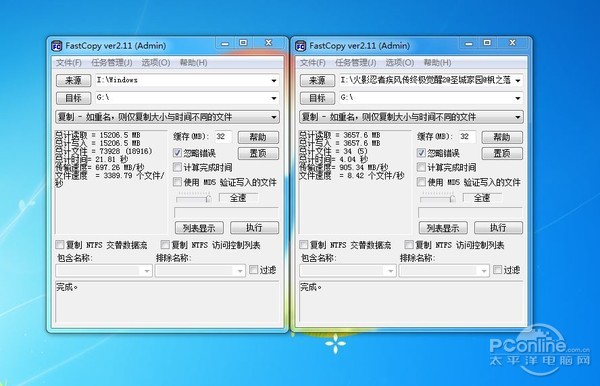Click FastCopy app icon in left window title

pyautogui.click(x=56, y=46)
